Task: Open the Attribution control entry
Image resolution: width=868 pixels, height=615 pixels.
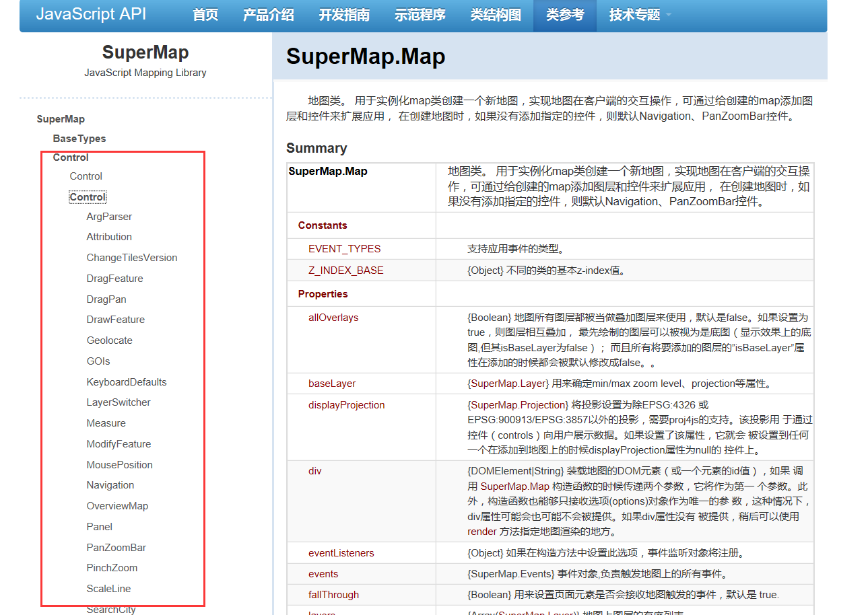Action: pos(109,237)
